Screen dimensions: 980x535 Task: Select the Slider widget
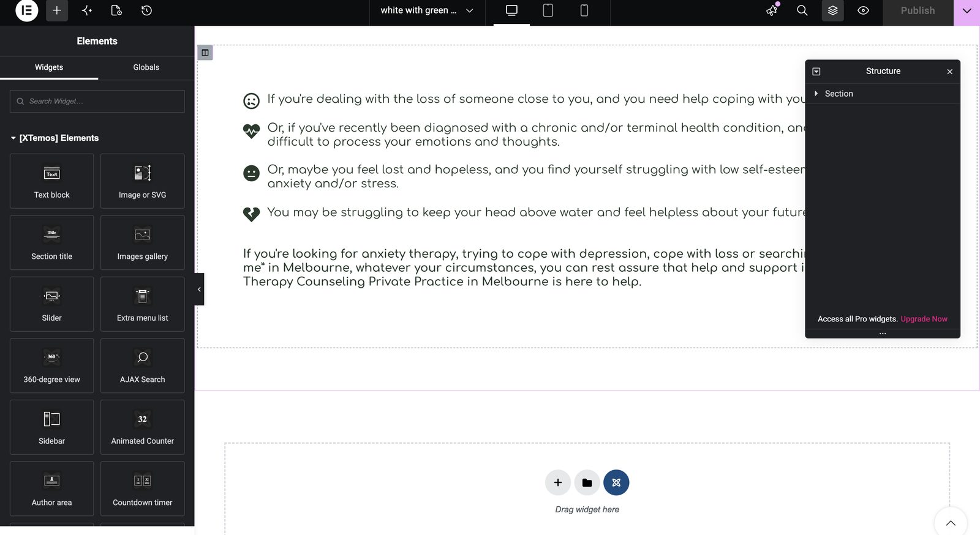point(51,304)
